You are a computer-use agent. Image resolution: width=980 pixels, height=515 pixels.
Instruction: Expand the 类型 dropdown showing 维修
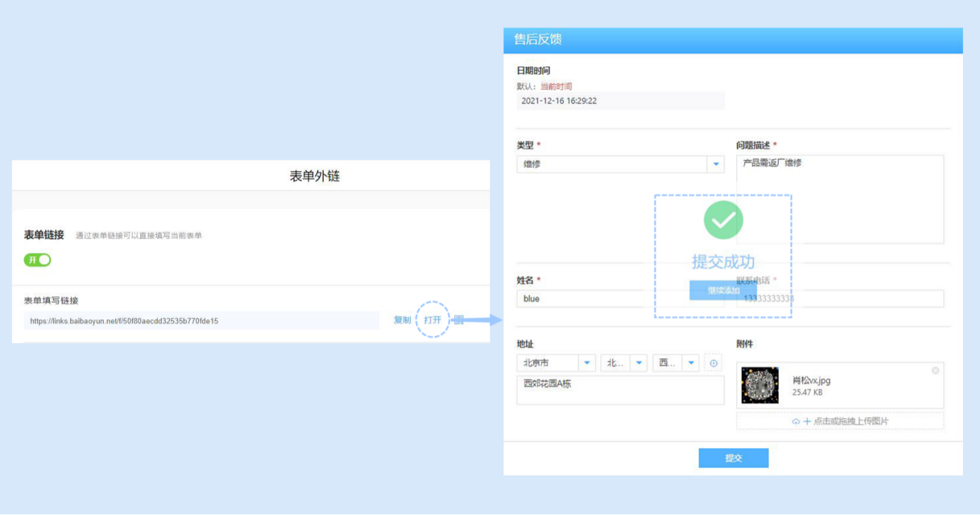[x=716, y=164]
